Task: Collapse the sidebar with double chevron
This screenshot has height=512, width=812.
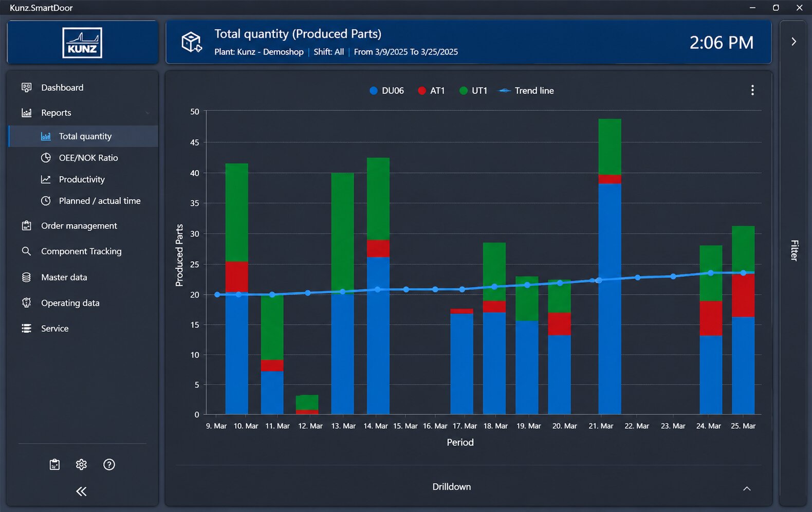Action: click(81, 491)
